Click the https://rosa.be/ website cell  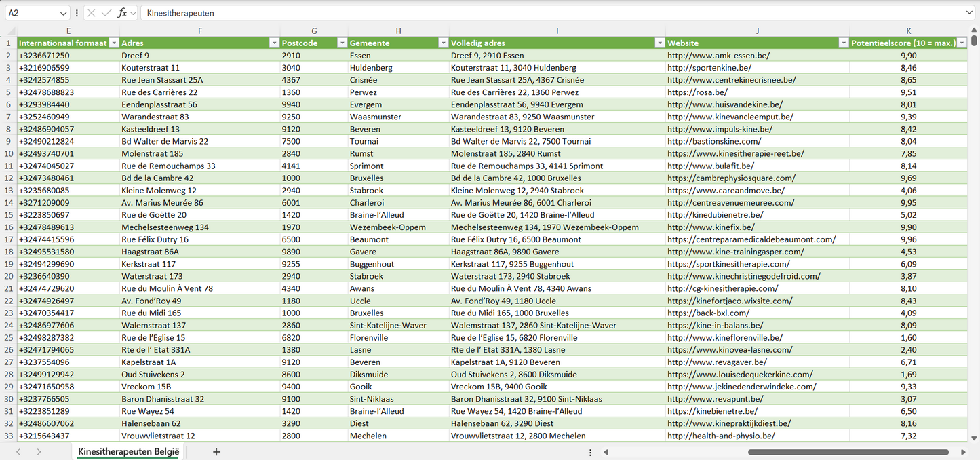697,92
